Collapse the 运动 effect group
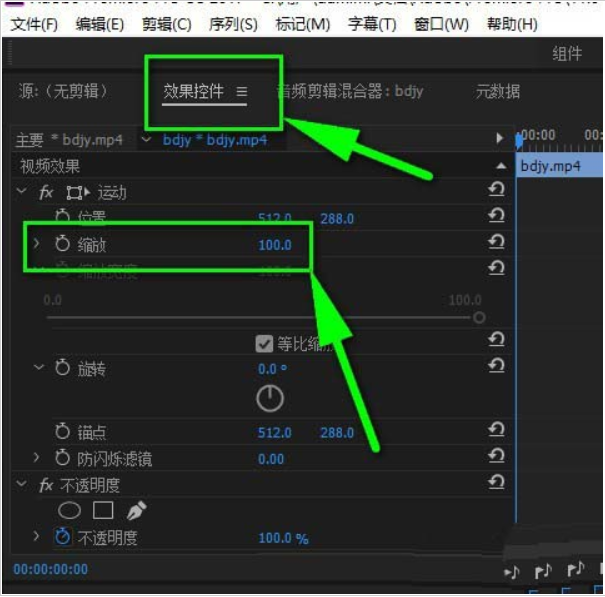 (22, 191)
